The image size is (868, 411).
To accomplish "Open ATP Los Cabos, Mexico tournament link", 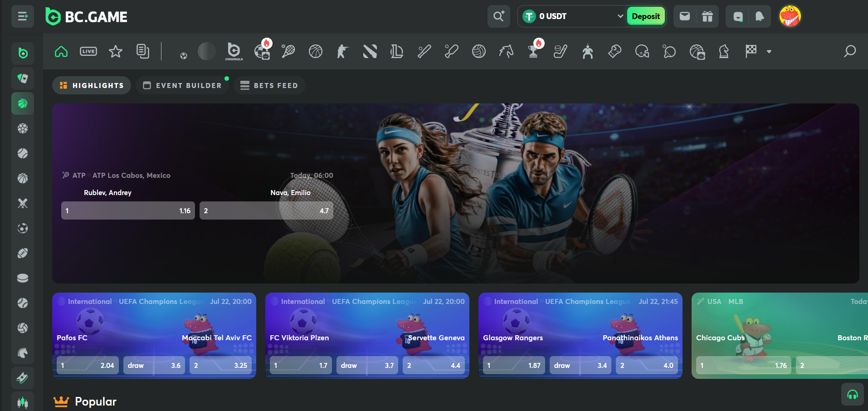I will point(132,175).
